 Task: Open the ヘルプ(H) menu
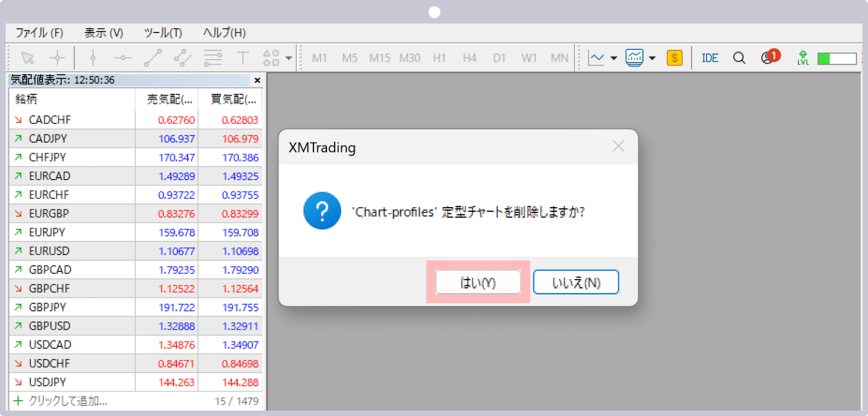(x=224, y=33)
